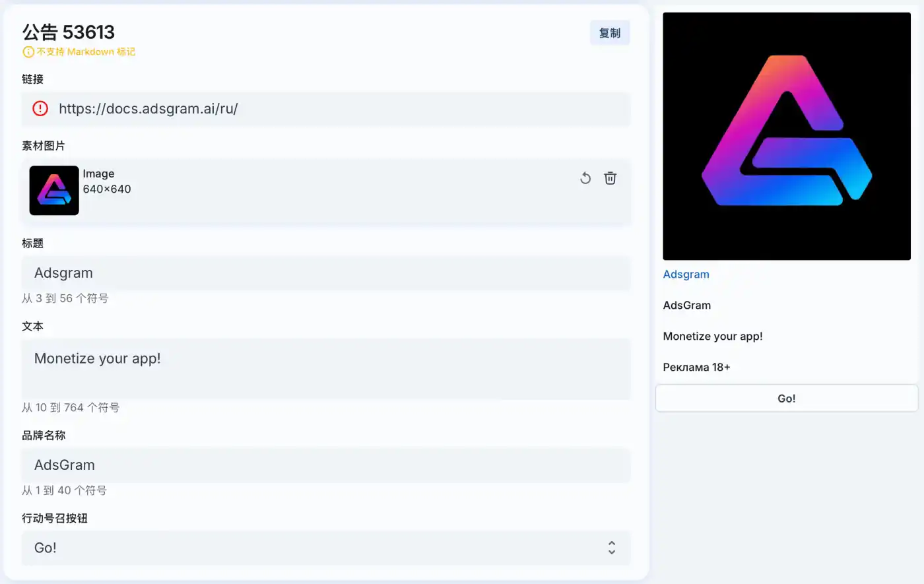Click the 复制 copy button
This screenshot has height=584, width=924.
[x=610, y=33]
